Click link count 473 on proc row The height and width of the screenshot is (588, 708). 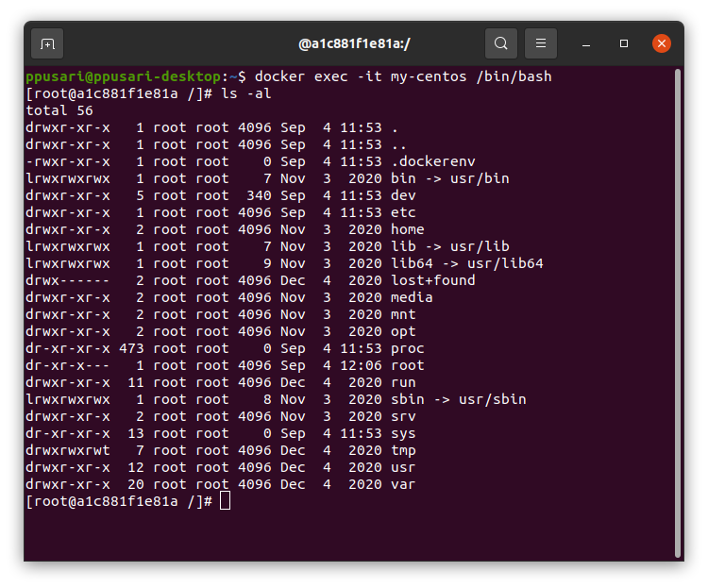coord(131,348)
